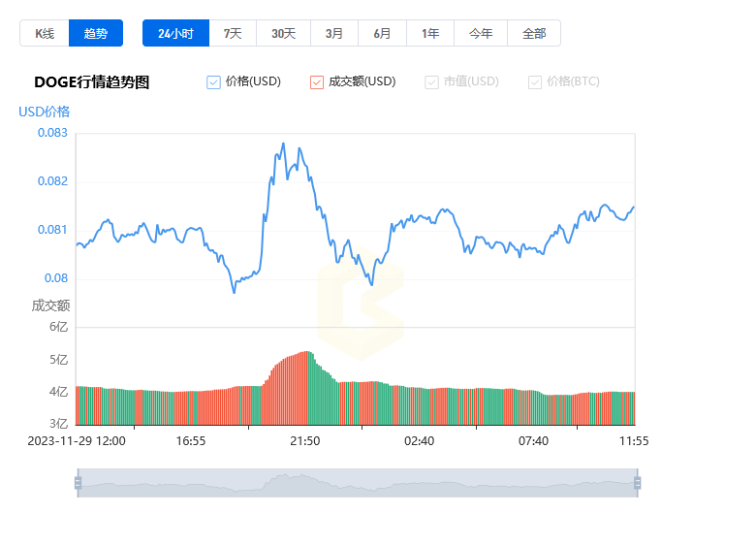Screen dimensions: 756x546
Task: Click the tallest volume bar at 21:50
Action: [307, 388]
